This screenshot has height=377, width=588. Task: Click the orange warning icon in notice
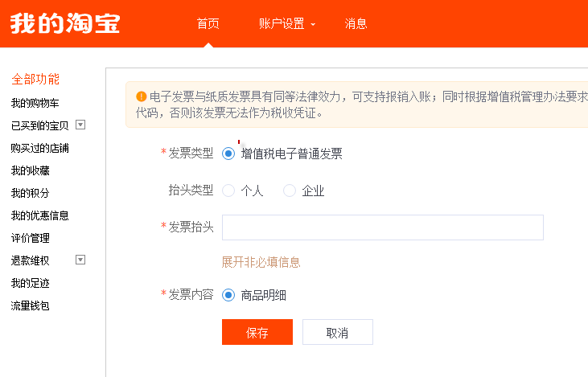(141, 96)
